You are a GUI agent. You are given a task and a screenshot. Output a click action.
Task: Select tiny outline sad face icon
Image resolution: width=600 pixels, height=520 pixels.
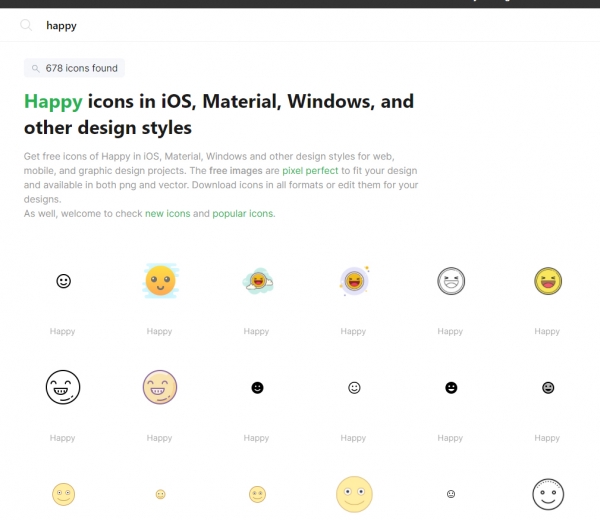pos(451,494)
